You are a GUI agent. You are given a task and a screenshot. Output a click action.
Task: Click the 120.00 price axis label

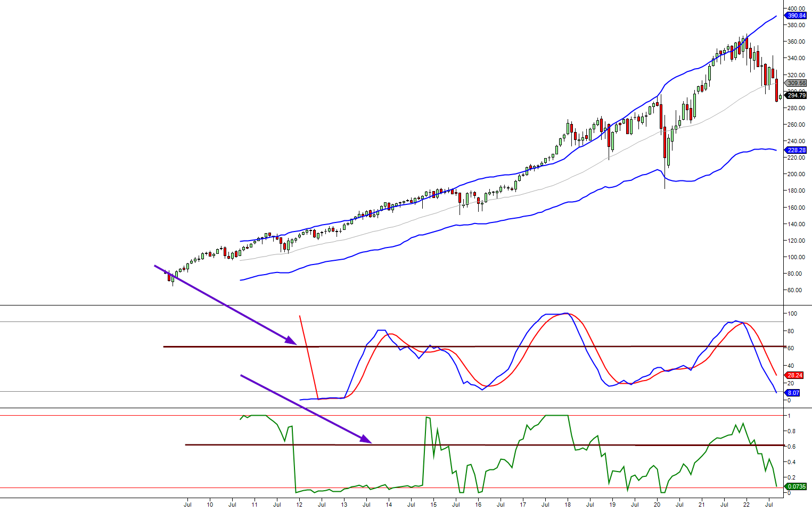(796, 241)
